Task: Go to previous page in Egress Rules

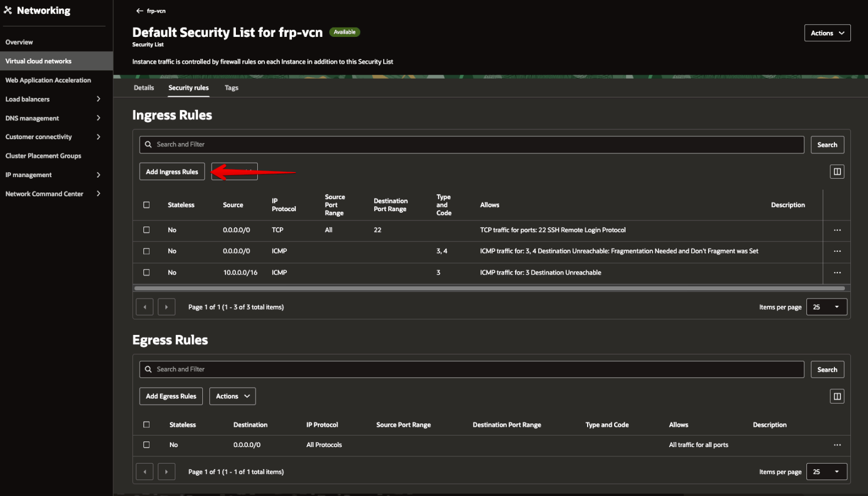Action: (145, 472)
